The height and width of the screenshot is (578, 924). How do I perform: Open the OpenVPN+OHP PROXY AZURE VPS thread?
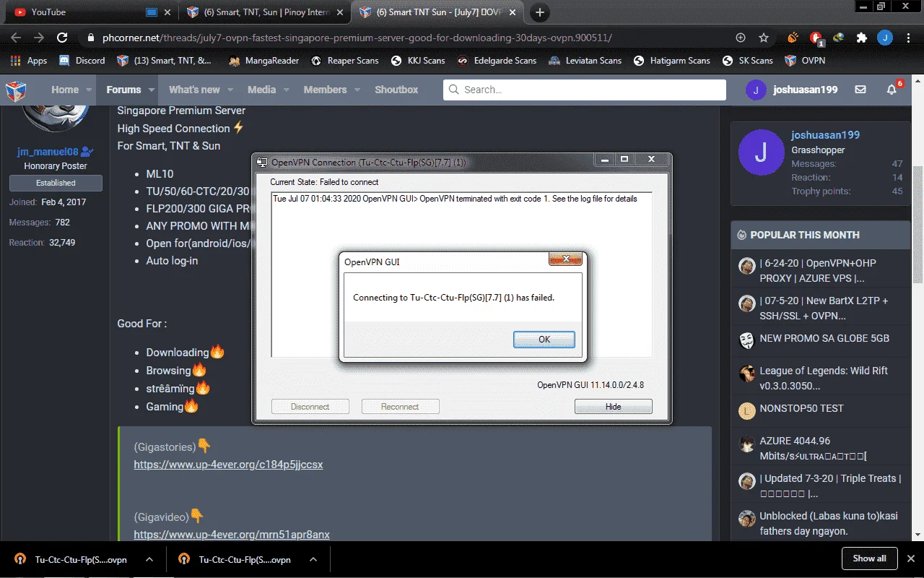(819, 270)
